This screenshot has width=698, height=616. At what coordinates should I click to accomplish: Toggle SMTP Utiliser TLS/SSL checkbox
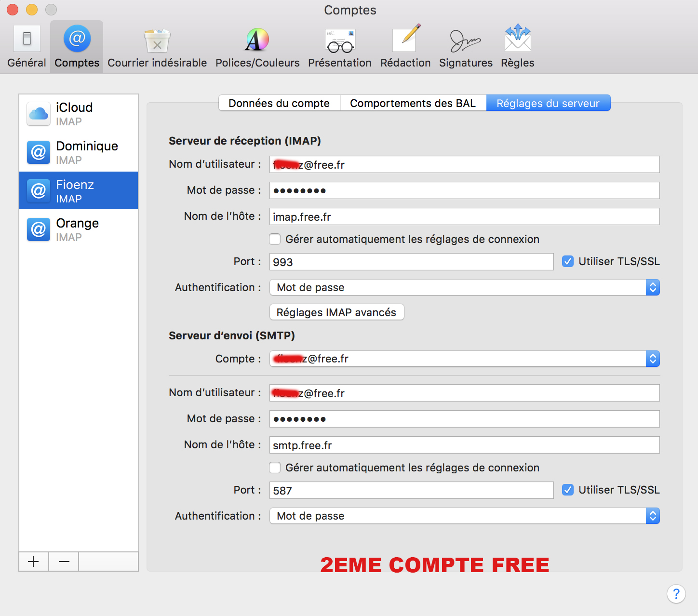click(568, 490)
